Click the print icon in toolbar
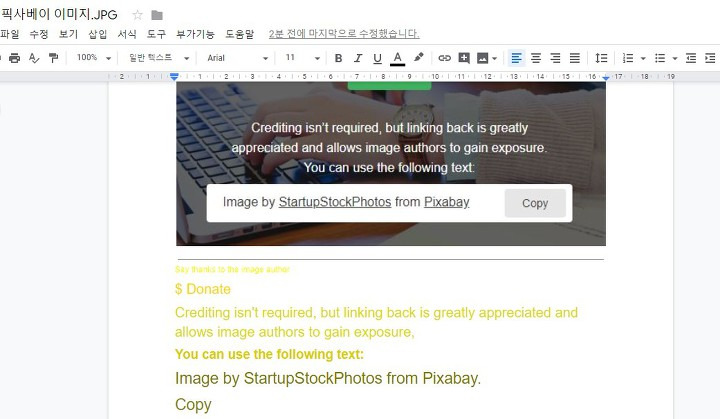 coord(15,58)
